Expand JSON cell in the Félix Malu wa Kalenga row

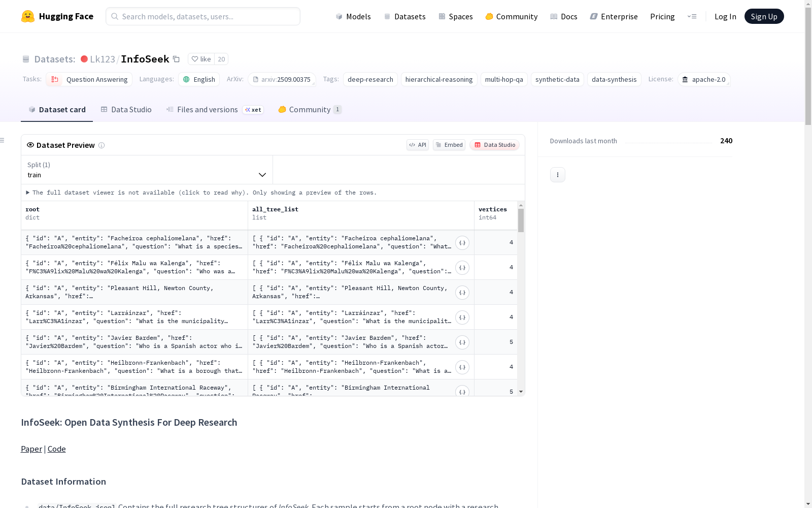pos(462,268)
